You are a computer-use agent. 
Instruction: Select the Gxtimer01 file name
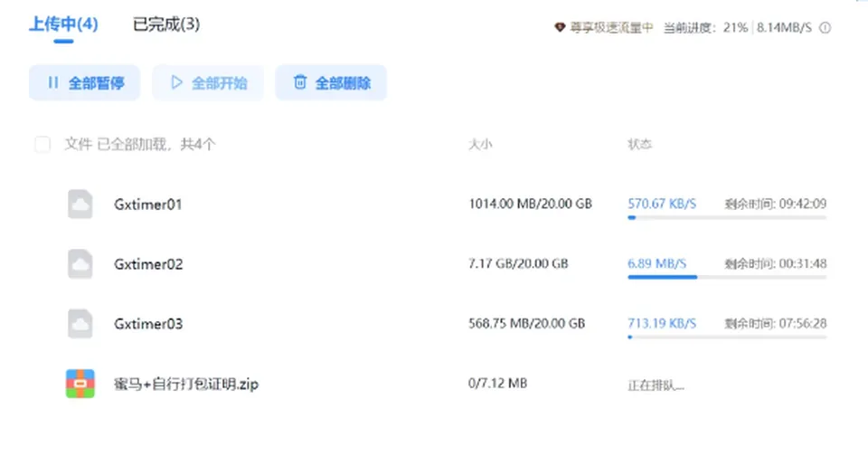(x=147, y=204)
